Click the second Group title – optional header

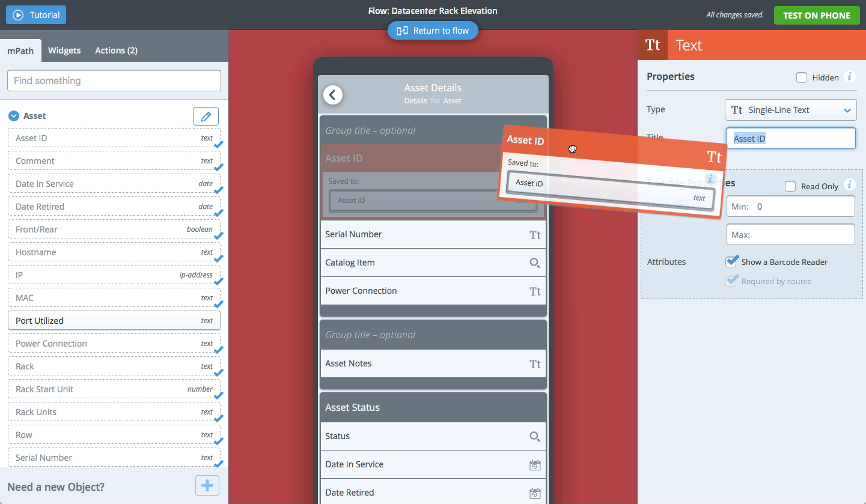(x=433, y=335)
